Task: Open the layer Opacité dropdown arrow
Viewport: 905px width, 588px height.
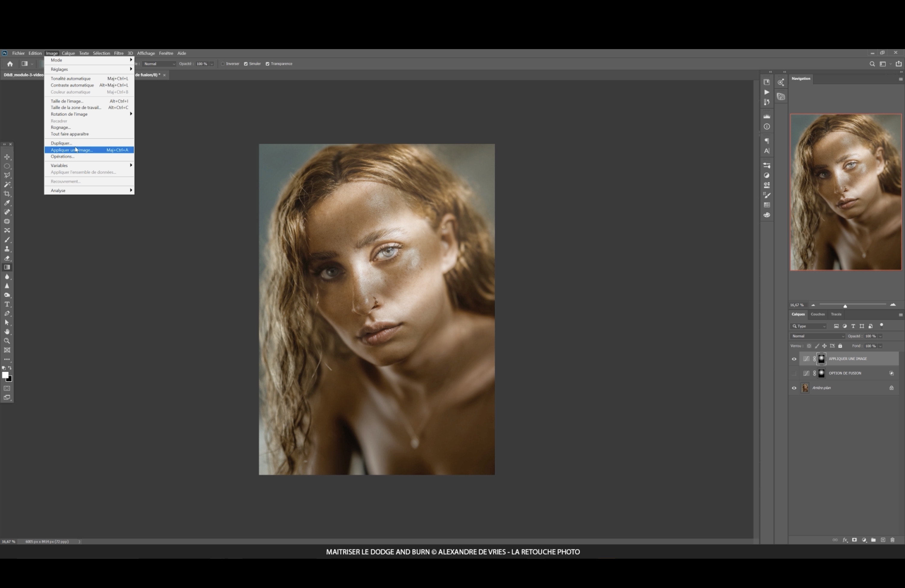Action: click(x=880, y=336)
